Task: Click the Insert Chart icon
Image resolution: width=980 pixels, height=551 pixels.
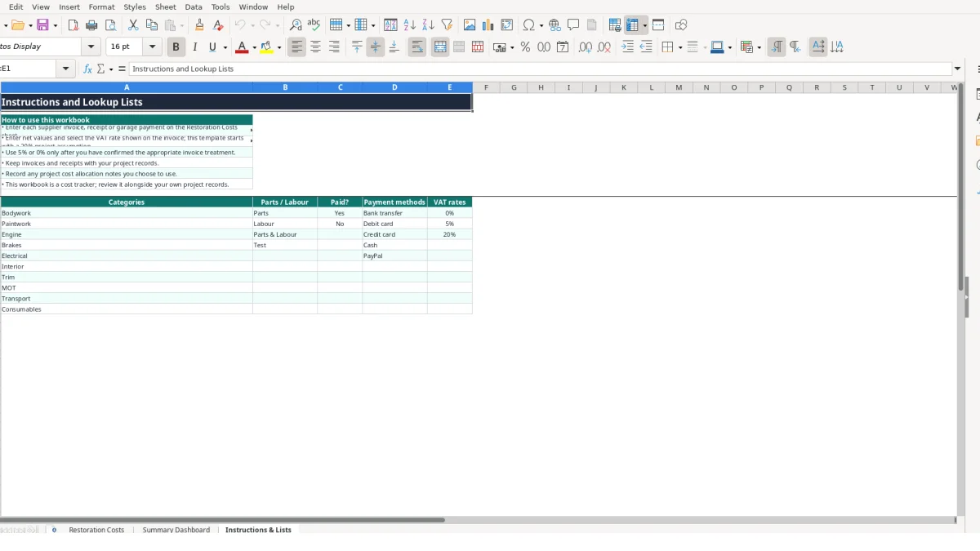Action: (488, 25)
